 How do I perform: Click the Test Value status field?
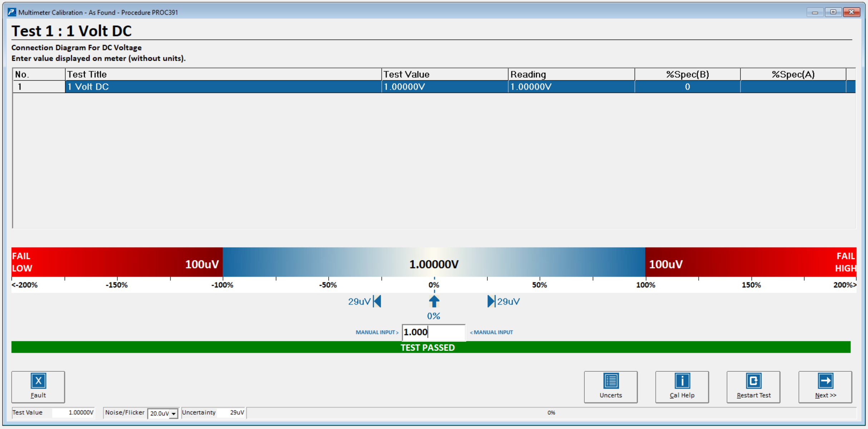tap(73, 413)
